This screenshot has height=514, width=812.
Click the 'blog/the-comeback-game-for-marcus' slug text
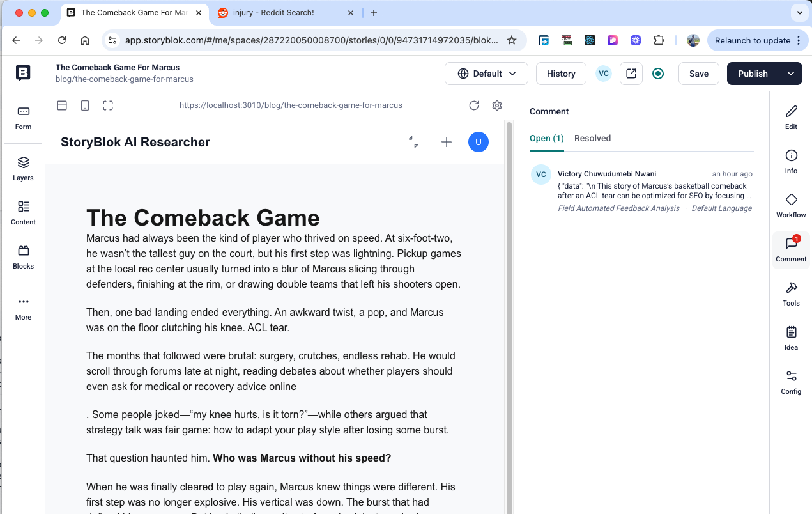[x=125, y=79]
